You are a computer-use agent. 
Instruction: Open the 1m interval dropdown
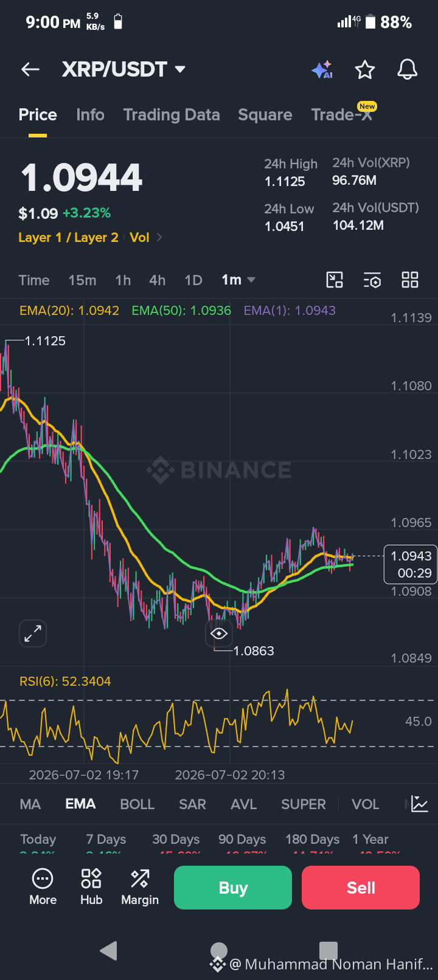pyautogui.click(x=238, y=280)
